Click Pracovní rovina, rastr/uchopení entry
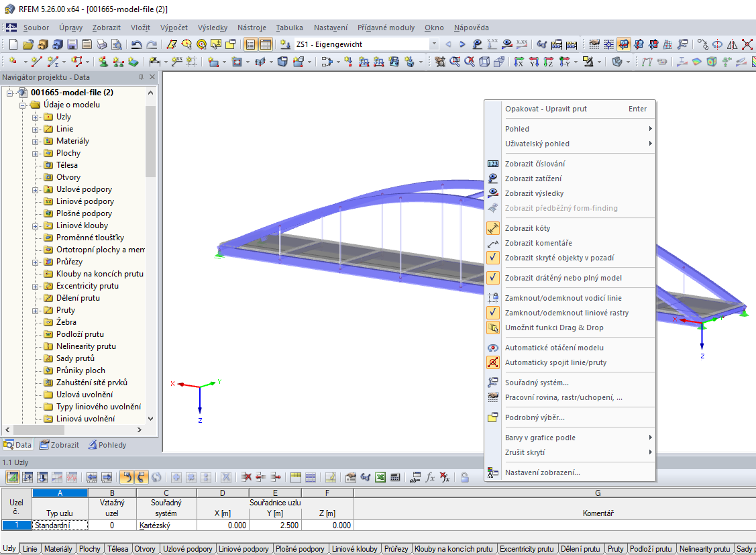This screenshot has height=555, width=756. 569,398
